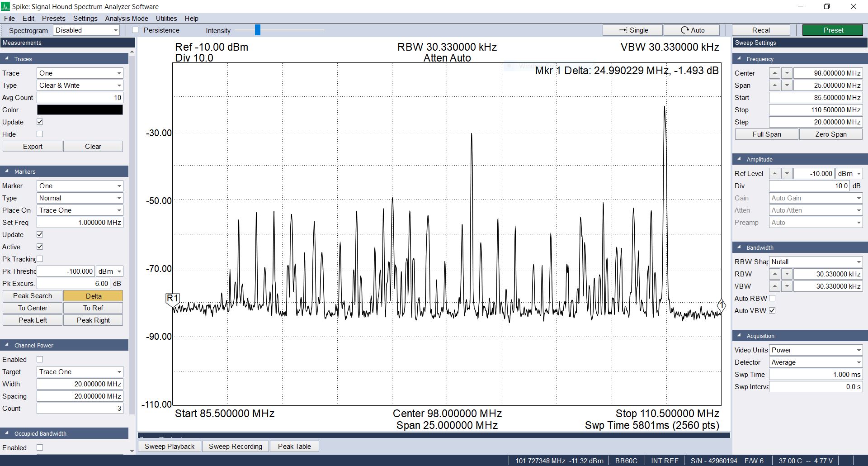
Task: Open the Sweep Recording tab
Action: [235, 446]
